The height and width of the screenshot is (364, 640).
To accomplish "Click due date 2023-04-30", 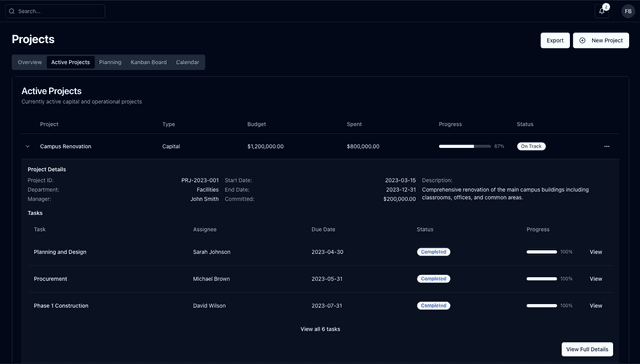I will click(327, 252).
